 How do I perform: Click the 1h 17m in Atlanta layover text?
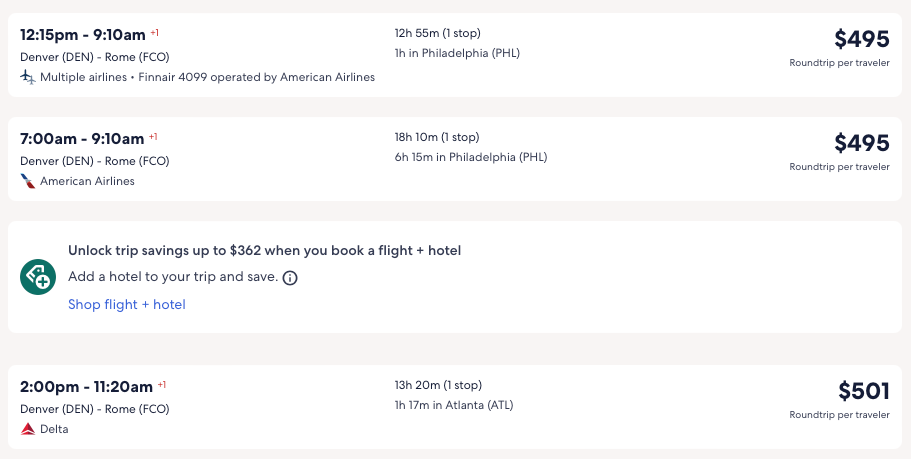(454, 405)
